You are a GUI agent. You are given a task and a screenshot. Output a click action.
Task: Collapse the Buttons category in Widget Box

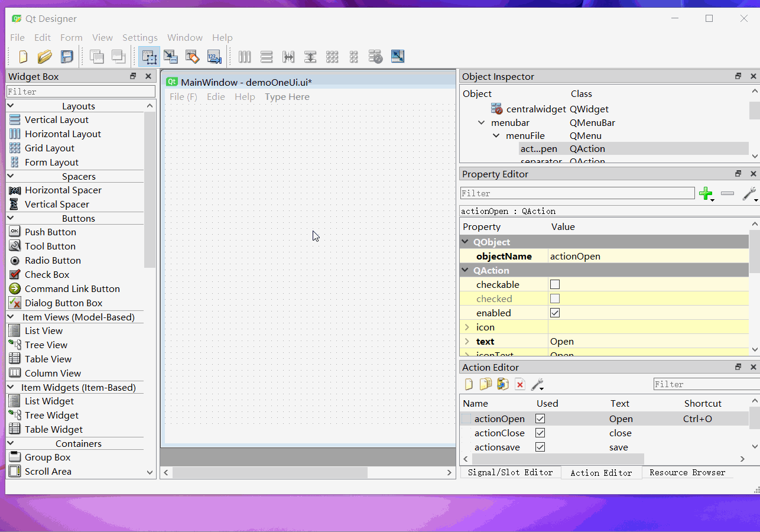click(x=11, y=218)
